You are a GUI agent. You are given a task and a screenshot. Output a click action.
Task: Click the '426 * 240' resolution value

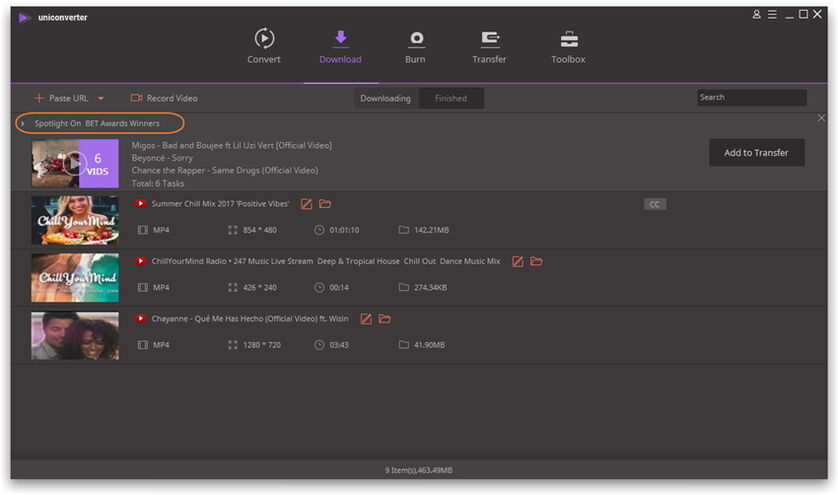(x=260, y=288)
